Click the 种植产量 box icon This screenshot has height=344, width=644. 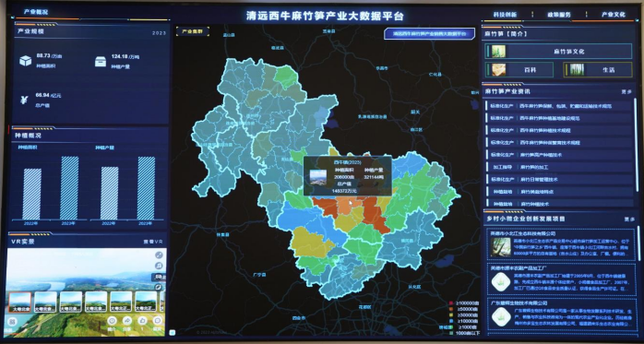click(x=101, y=62)
